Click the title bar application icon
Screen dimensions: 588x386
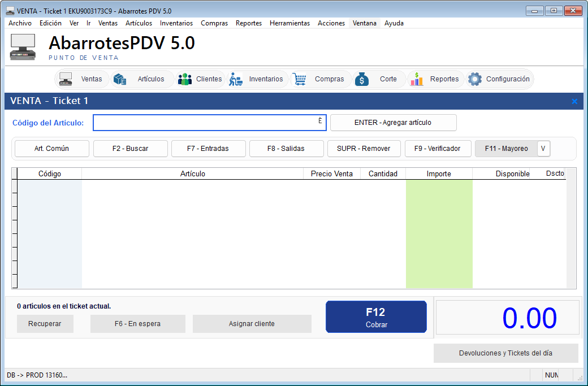[x=10, y=11]
